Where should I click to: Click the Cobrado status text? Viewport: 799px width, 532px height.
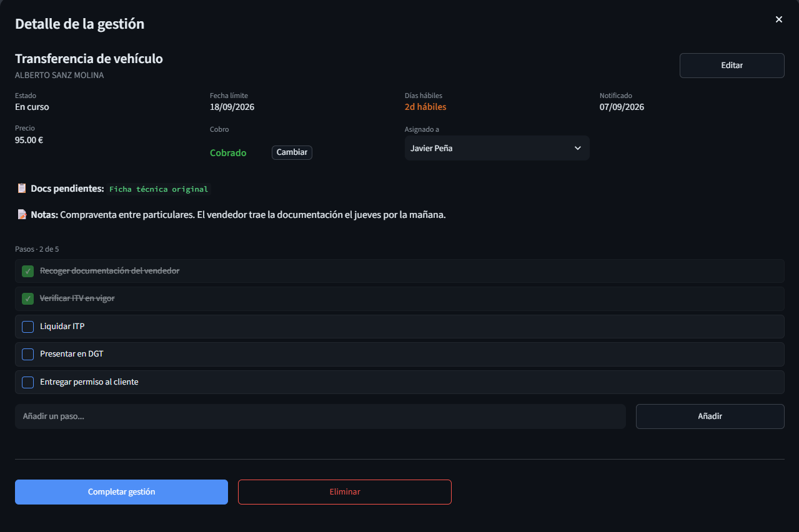[228, 153]
